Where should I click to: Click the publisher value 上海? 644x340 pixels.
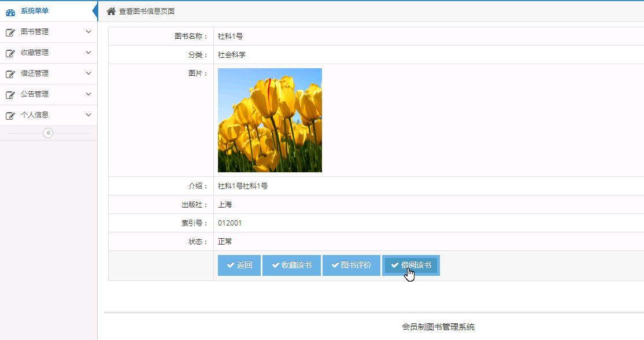[225, 205]
